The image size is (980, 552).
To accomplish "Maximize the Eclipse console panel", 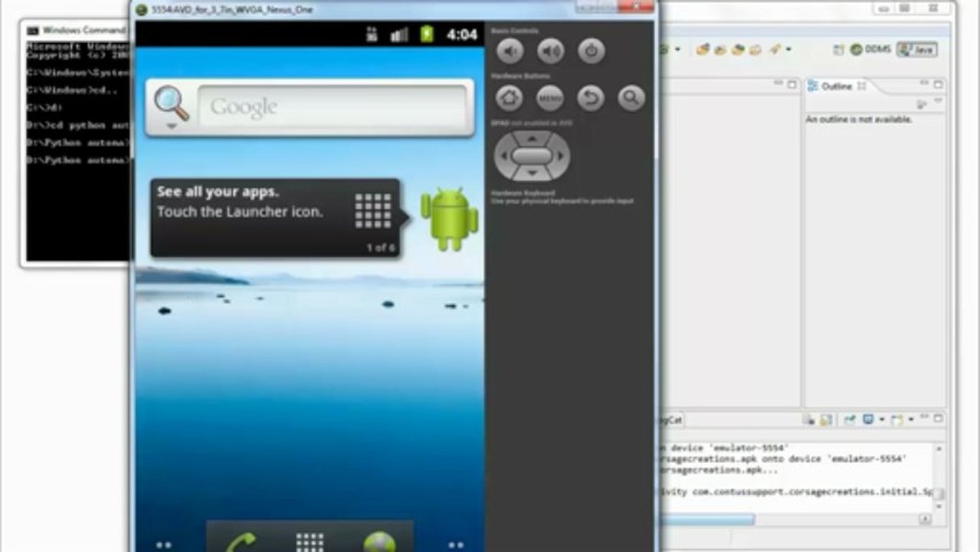I will tap(939, 419).
